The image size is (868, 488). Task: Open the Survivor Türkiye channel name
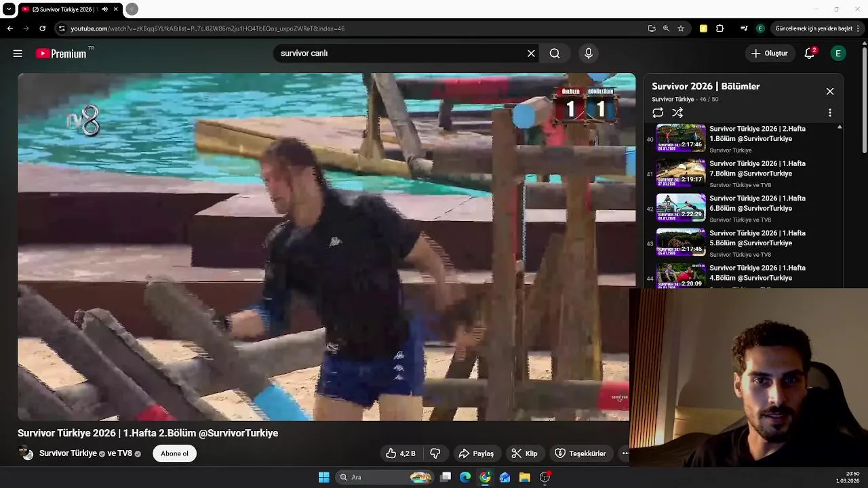point(68,453)
